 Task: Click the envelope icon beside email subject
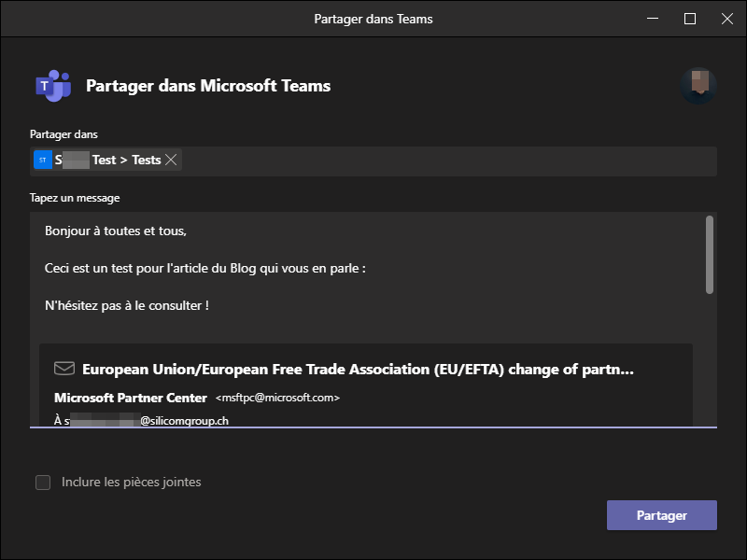(64, 369)
